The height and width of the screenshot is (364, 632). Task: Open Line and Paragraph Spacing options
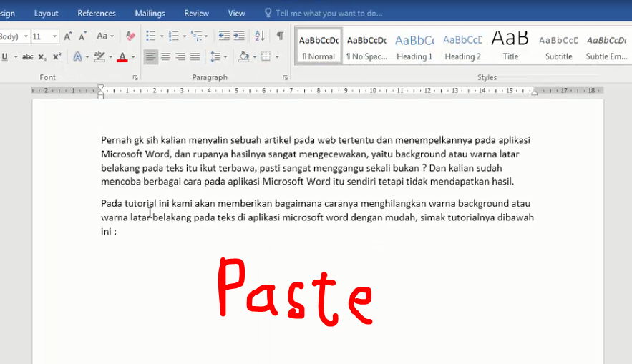(215, 56)
